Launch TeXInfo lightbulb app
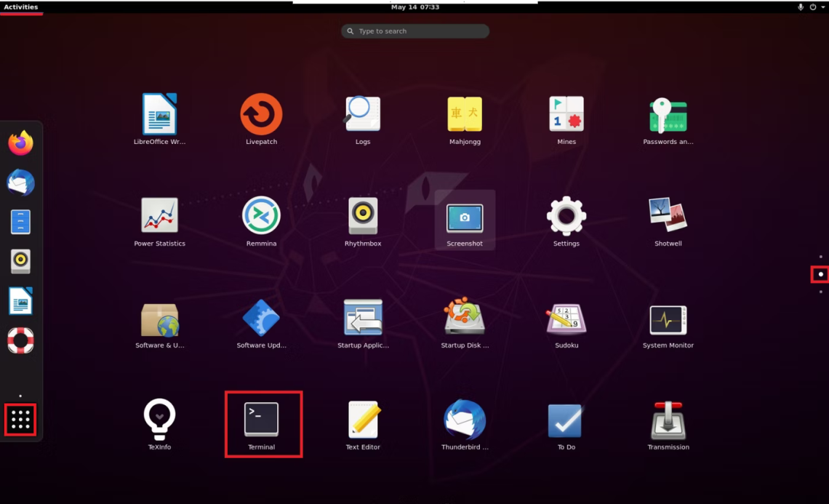 pos(159,425)
